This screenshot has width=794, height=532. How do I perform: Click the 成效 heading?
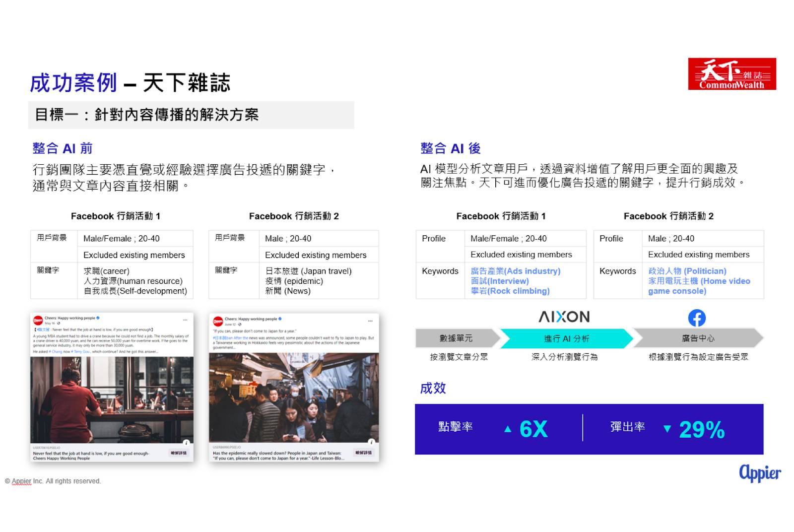(x=433, y=388)
